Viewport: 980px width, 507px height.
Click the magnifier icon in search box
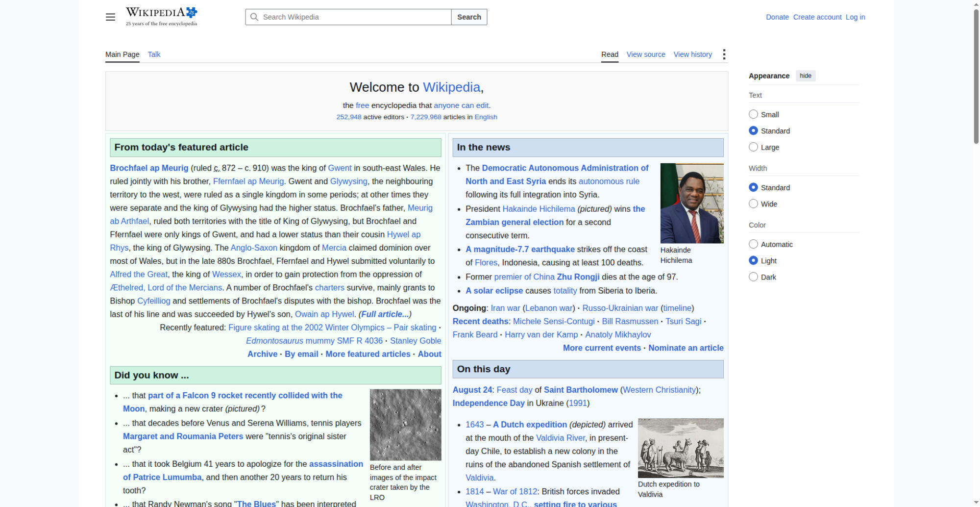(254, 17)
